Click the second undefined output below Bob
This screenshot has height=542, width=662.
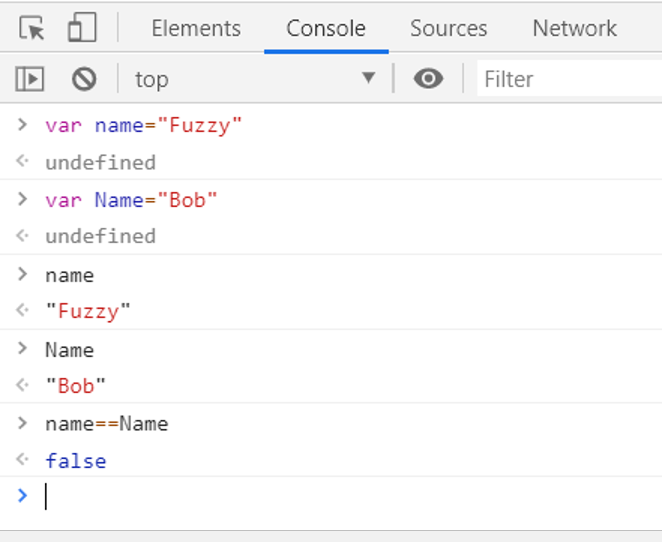(x=100, y=236)
